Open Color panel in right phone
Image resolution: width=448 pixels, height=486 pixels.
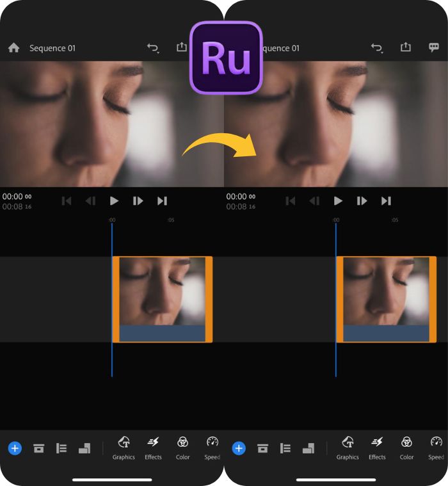coord(406,448)
